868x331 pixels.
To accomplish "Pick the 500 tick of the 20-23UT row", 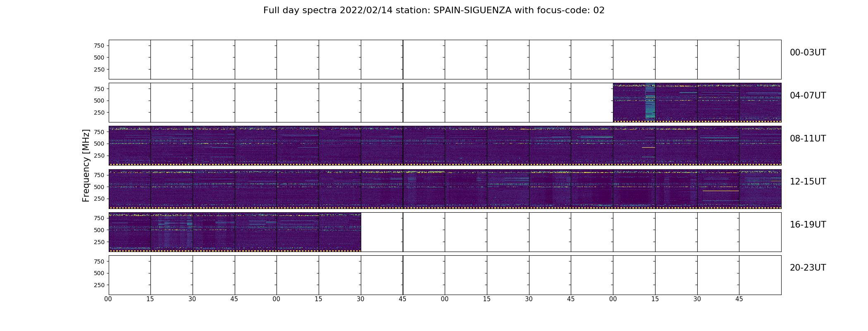I will click(99, 273).
